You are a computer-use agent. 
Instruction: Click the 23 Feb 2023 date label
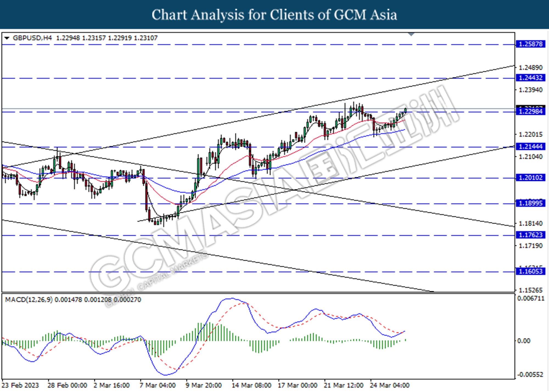coord(21,385)
